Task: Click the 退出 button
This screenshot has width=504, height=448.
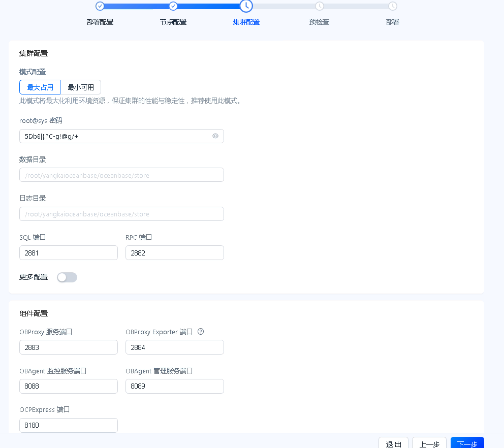Action: pos(393,443)
